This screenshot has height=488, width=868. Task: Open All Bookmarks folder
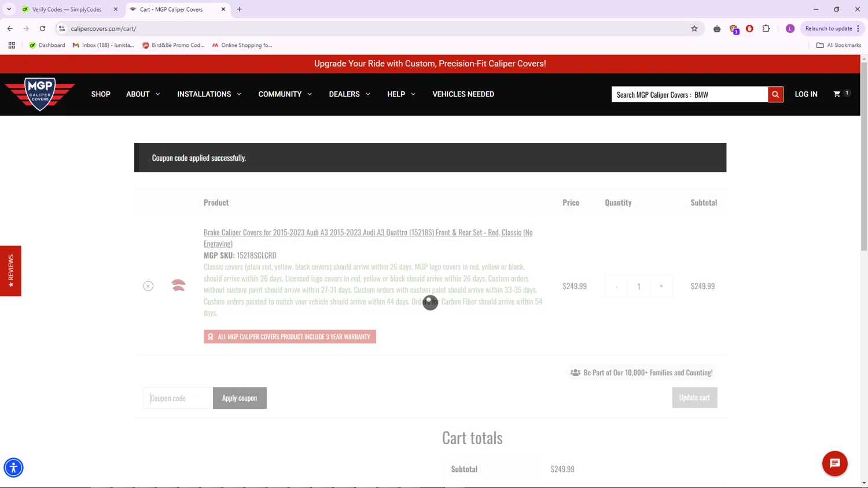[838, 45]
